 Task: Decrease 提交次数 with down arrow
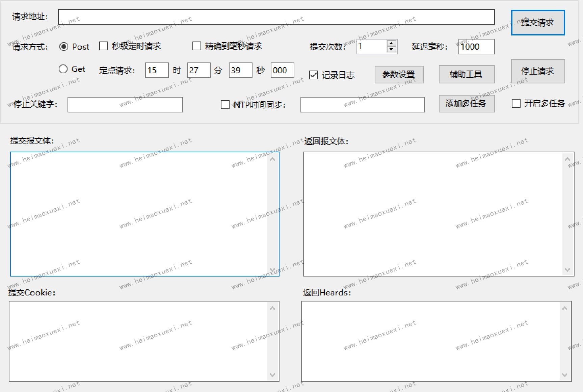point(391,50)
